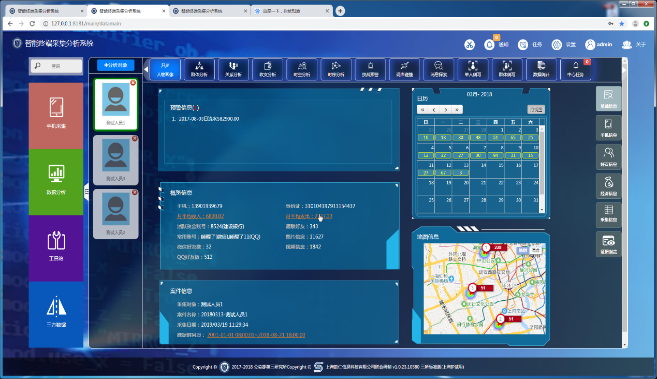Open the tasks icon in the header
This screenshot has height=379, width=657.
pos(522,44)
